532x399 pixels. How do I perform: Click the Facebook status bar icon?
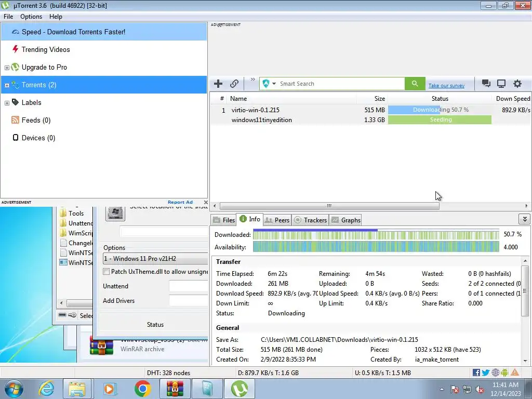pyautogui.click(x=476, y=373)
